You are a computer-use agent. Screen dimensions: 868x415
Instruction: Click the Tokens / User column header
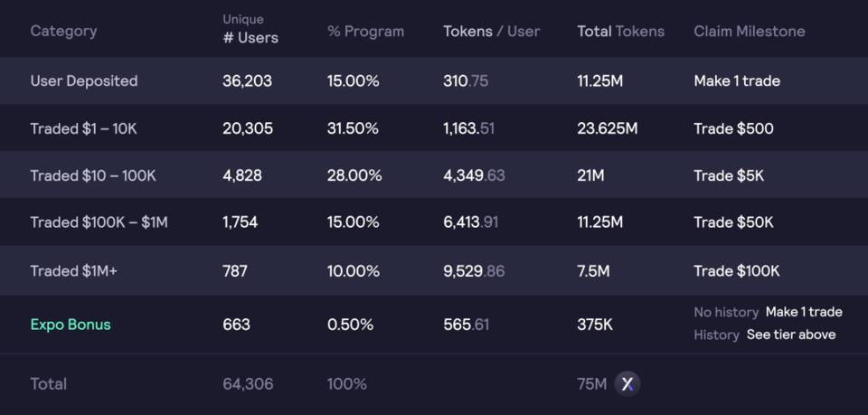point(491,31)
